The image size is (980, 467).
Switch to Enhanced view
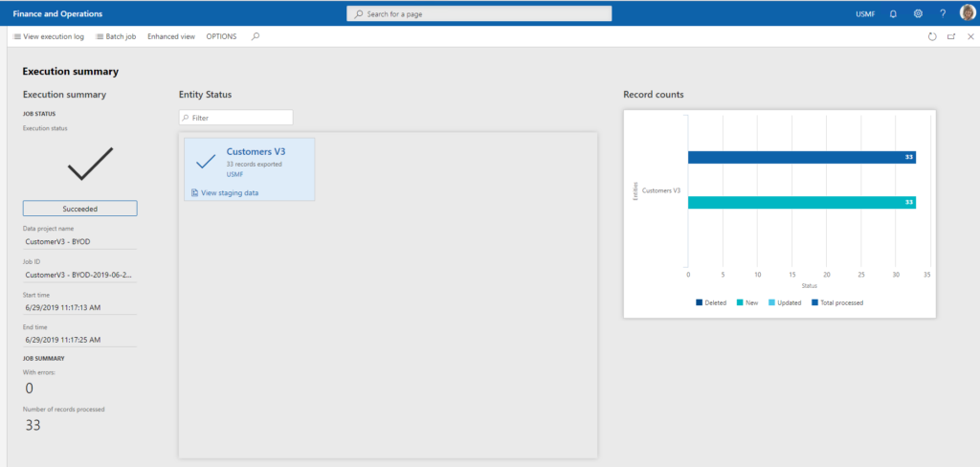(x=171, y=37)
